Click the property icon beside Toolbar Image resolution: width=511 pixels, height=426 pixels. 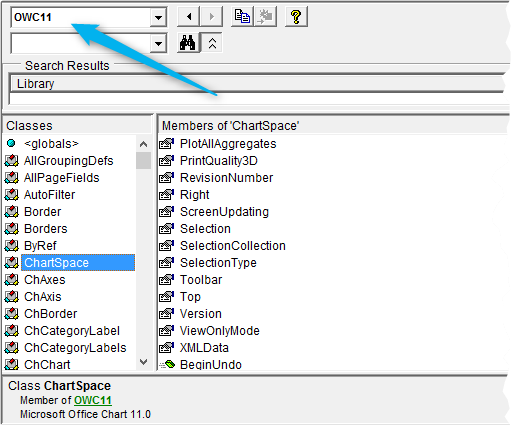pyautogui.click(x=167, y=280)
